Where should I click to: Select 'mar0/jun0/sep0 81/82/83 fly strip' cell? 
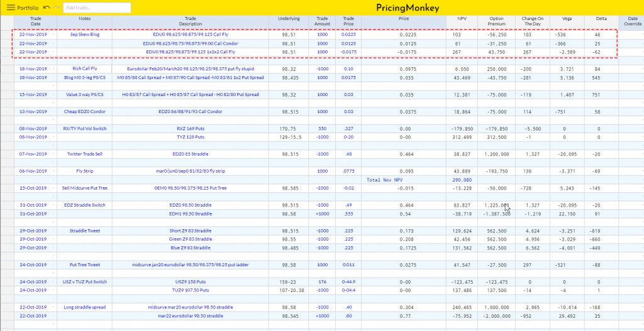[x=190, y=171]
